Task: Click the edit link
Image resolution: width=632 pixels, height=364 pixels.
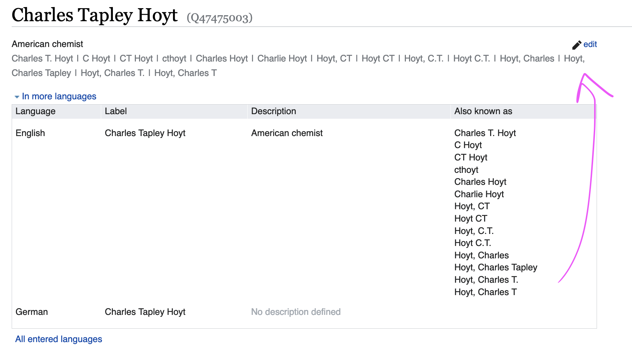Action: (590, 44)
